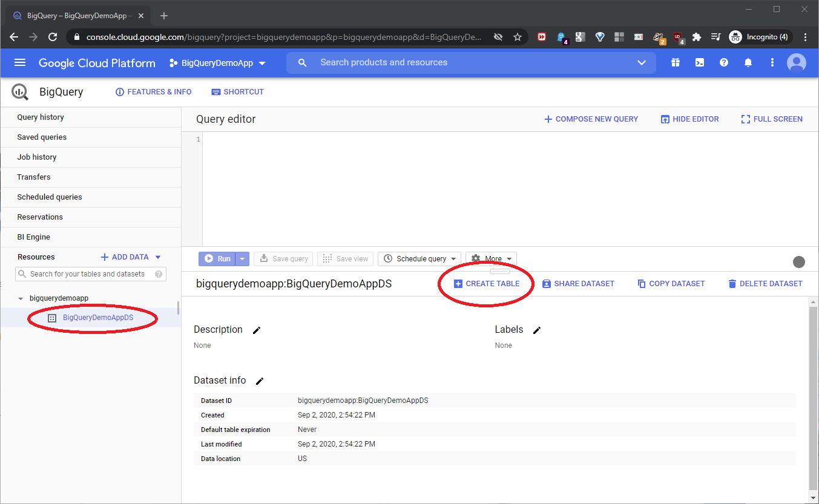Viewport: 819px width, 504px height.
Task: Open the user account avatar
Action: coord(797,62)
